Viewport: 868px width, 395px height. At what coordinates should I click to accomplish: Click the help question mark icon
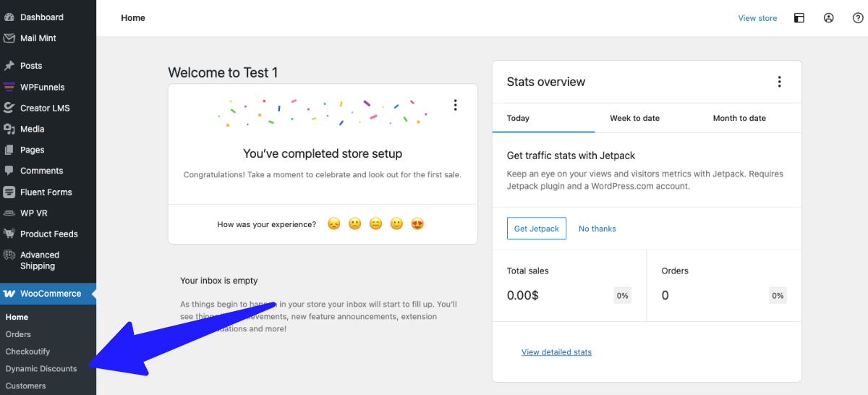click(x=858, y=18)
